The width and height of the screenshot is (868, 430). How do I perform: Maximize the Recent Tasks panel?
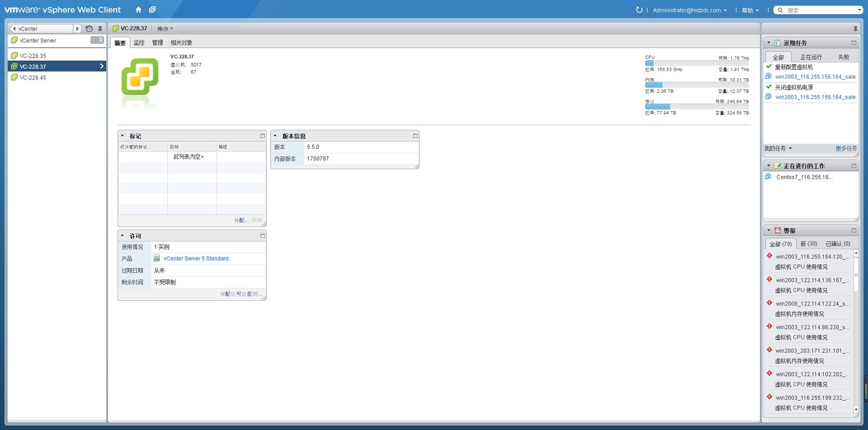(854, 43)
